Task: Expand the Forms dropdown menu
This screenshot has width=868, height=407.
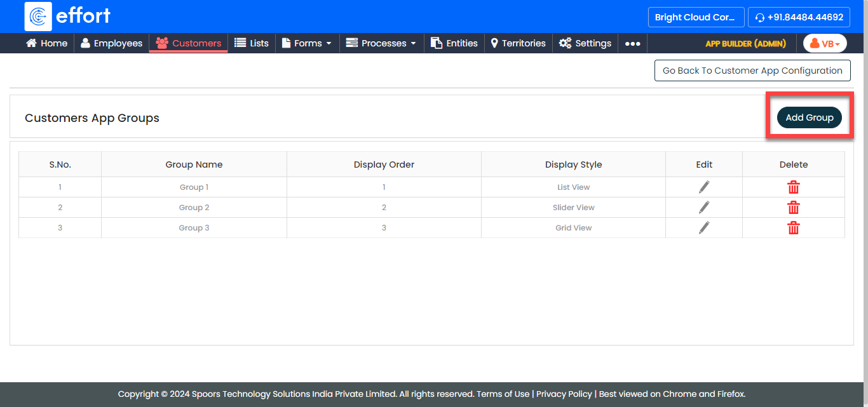Action: 307,43
